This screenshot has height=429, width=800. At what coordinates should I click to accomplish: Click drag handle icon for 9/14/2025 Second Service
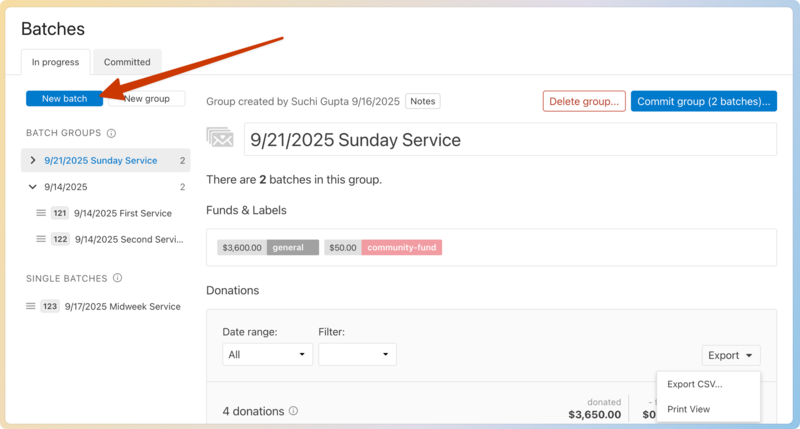tap(41, 239)
